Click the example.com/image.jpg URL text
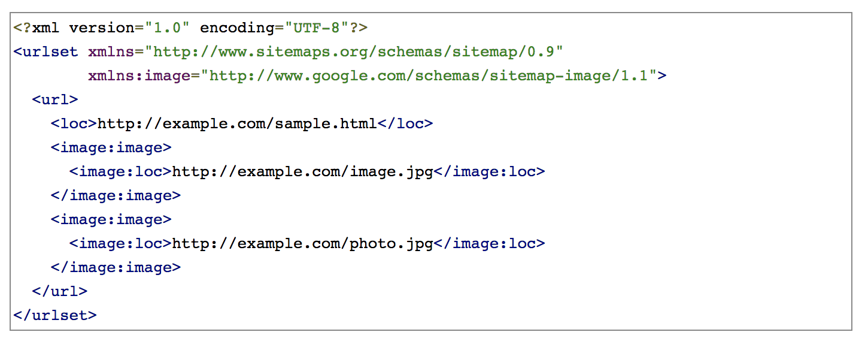 pos(302,172)
